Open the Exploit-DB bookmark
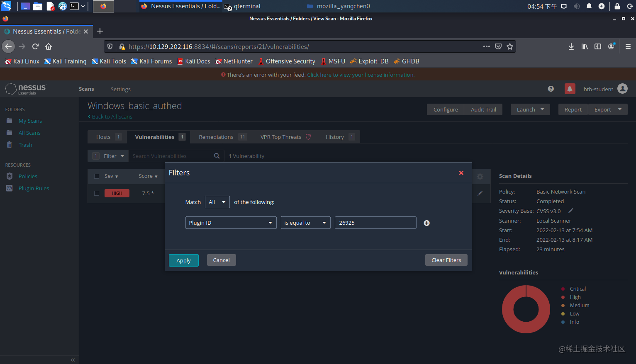This screenshot has width=636, height=364. click(369, 61)
